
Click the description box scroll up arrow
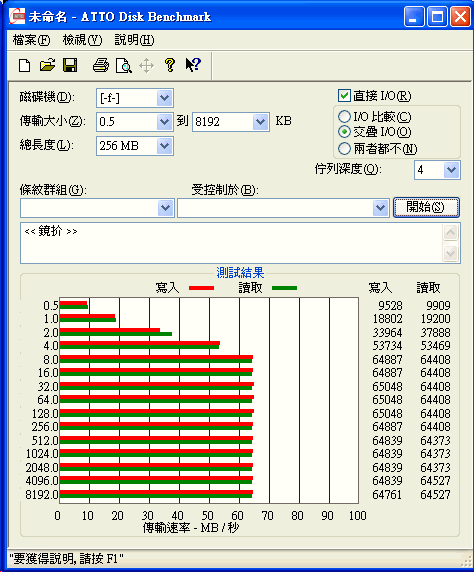[x=451, y=232]
